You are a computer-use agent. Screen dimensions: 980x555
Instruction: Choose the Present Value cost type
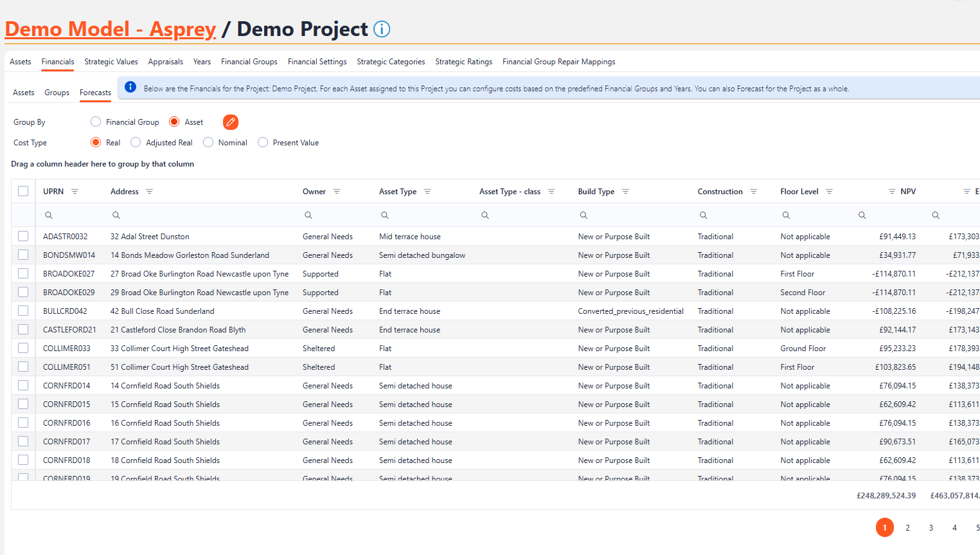(263, 143)
